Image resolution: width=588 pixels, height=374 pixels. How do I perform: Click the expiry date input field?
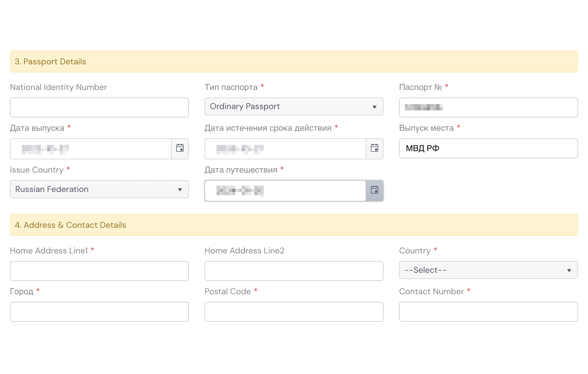point(285,149)
